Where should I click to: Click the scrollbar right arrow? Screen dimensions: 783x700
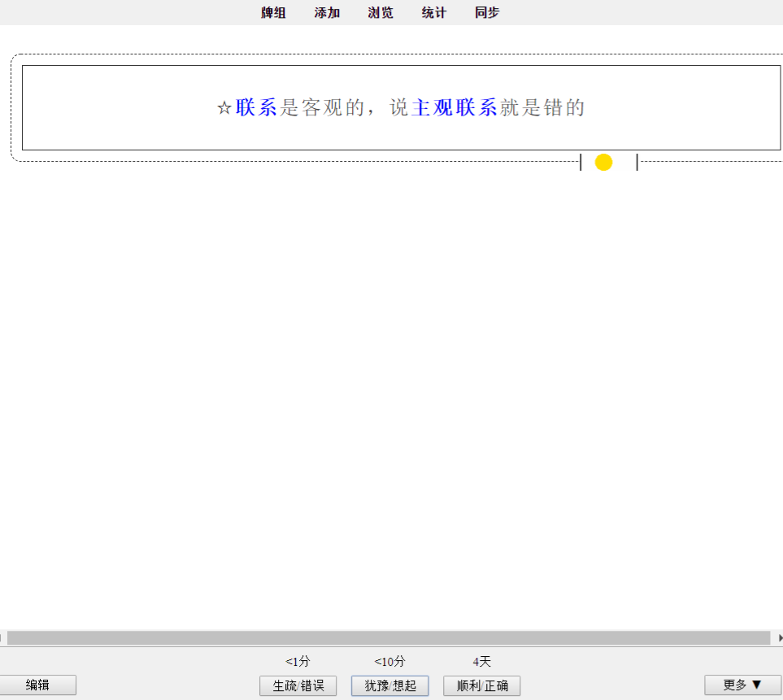coord(780,637)
